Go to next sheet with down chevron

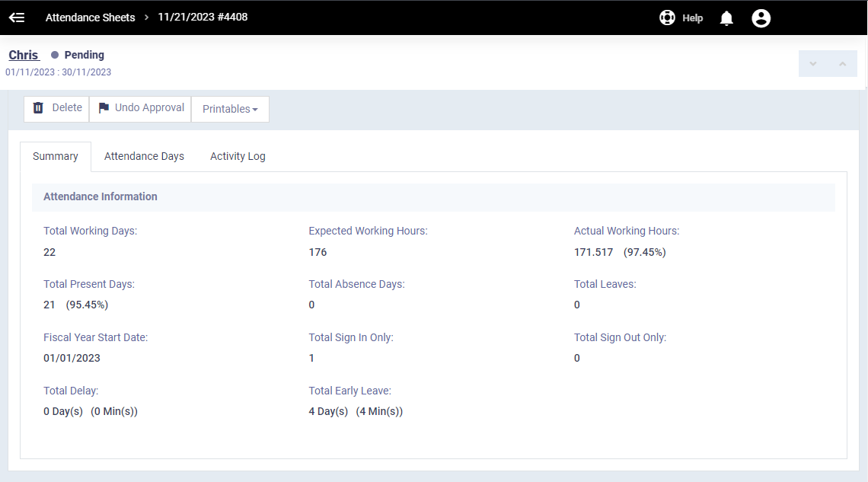pyautogui.click(x=813, y=64)
